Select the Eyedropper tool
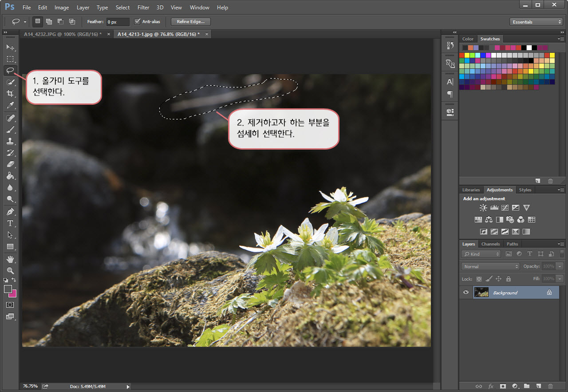568x392 pixels. click(x=10, y=105)
